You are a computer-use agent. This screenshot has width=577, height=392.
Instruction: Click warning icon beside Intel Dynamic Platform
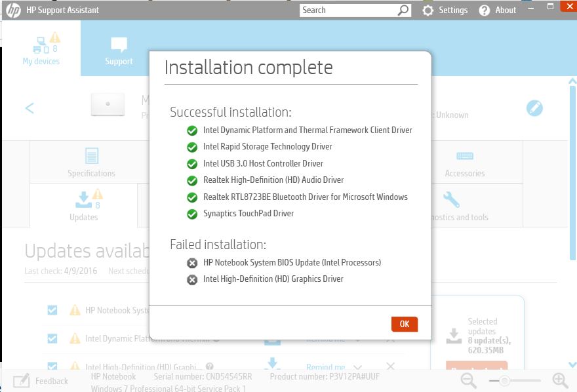click(x=75, y=338)
